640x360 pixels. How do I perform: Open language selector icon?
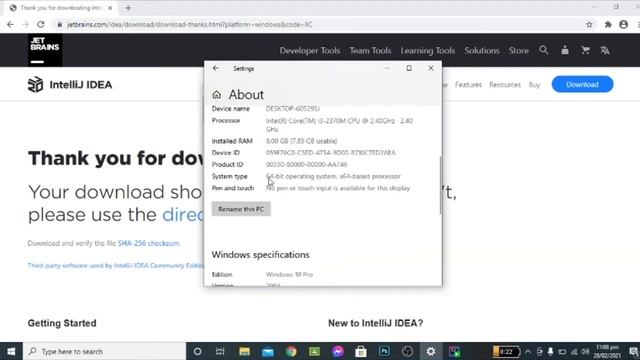[x=605, y=50]
